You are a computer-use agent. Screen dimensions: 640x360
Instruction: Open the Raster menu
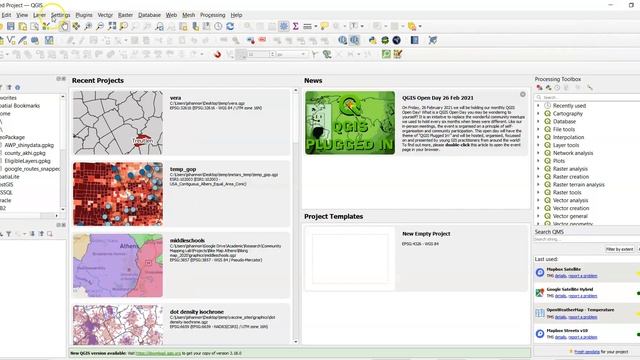pos(125,15)
